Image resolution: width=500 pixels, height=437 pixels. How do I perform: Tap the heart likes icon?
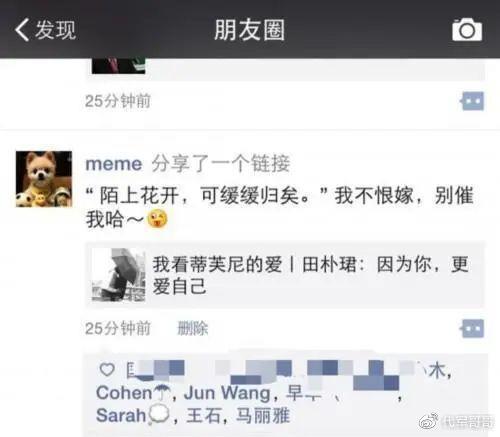coord(107,369)
